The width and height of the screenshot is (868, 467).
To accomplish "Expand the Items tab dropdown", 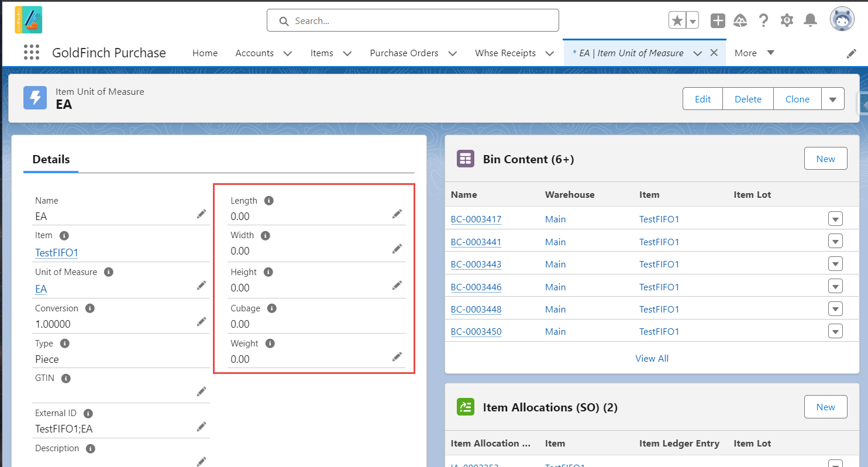I will point(347,53).
